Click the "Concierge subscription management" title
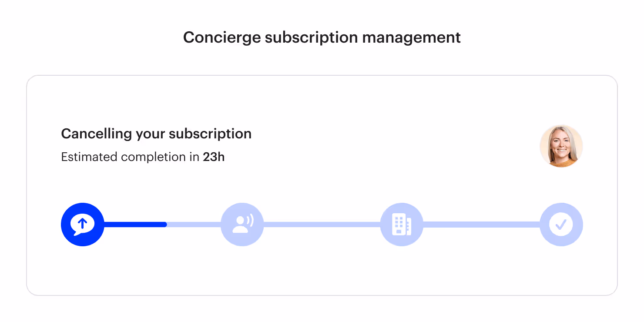The width and height of the screenshot is (644, 322). point(322,37)
